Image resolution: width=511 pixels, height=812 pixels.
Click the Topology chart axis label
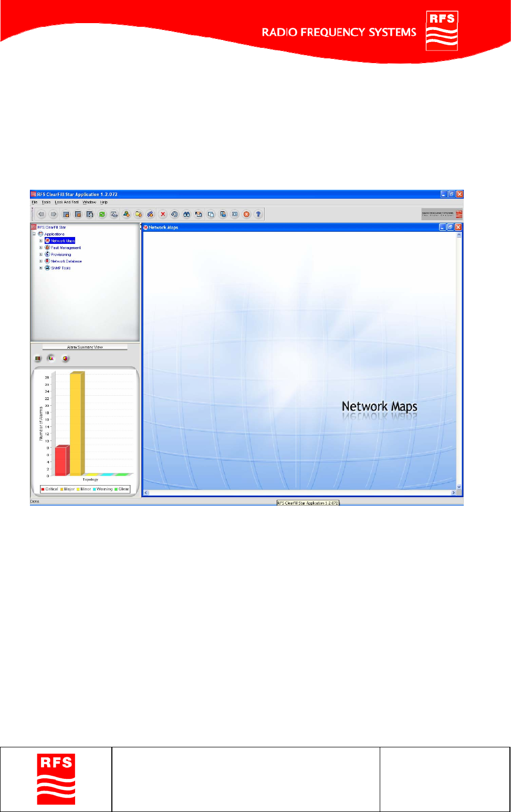tap(90, 480)
